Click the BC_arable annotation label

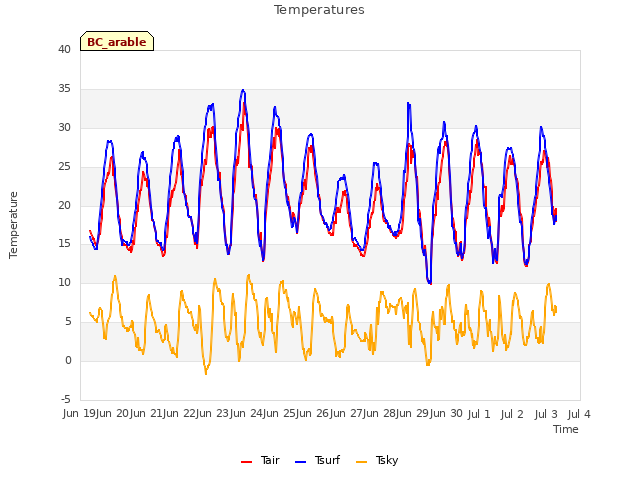coord(117,41)
